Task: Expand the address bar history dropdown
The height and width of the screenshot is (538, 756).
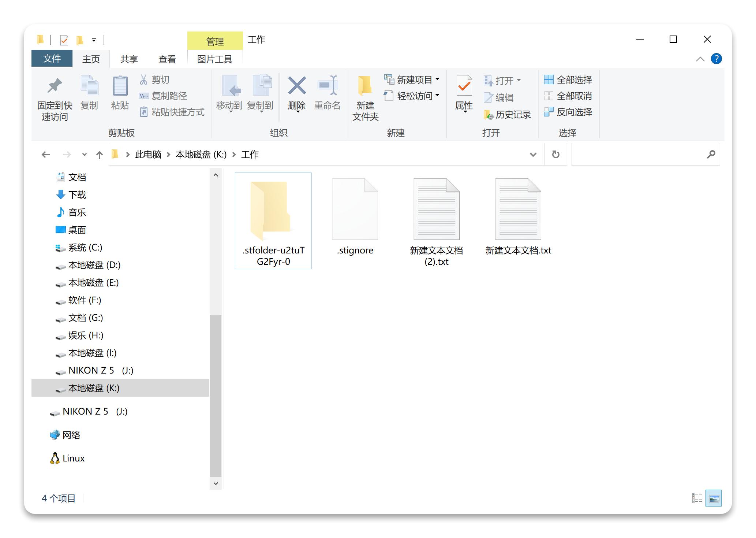Action: pyautogui.click(x=533, y=155)
